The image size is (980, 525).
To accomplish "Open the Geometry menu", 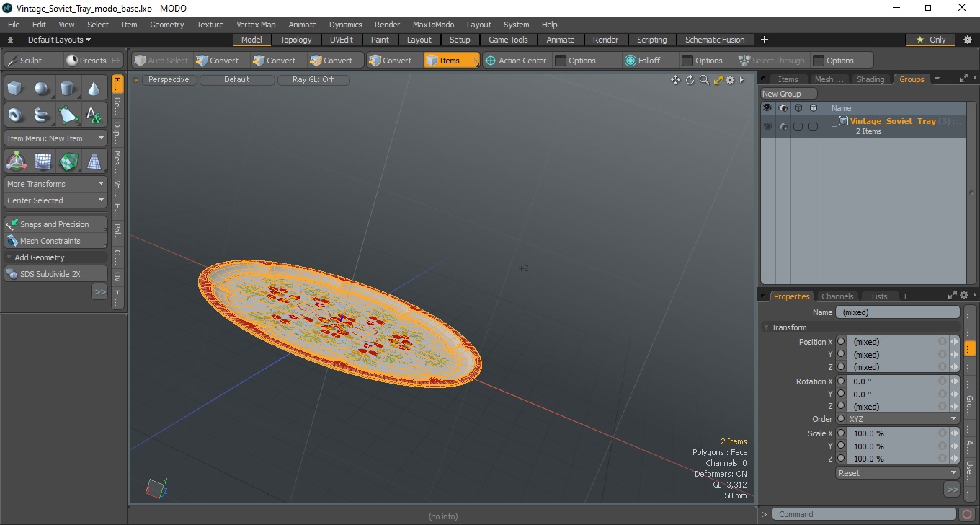I will [x=167, y=25].
